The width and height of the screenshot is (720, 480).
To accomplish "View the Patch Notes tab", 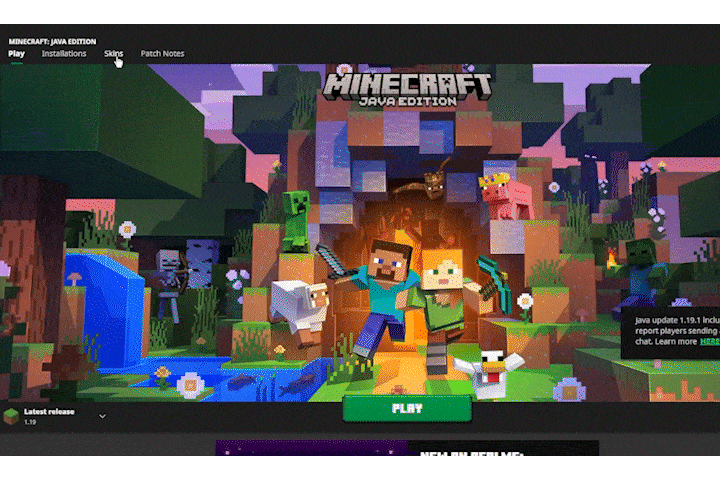I will coord(162,54).
